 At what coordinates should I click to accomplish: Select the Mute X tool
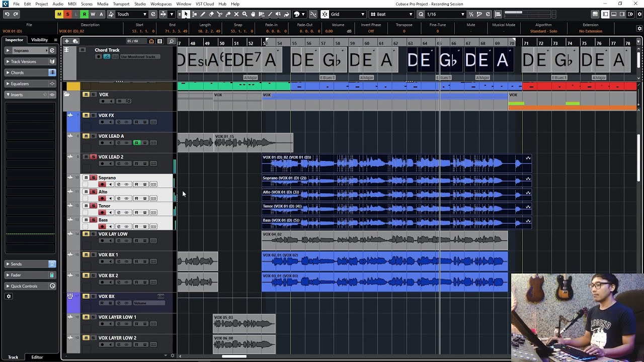tap(236, 14)
